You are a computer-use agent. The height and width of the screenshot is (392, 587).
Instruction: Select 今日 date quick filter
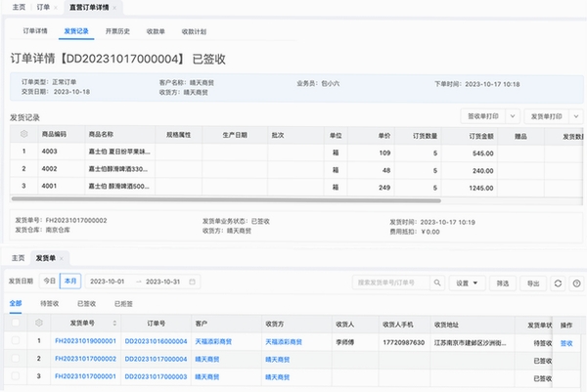coord(50,281)
